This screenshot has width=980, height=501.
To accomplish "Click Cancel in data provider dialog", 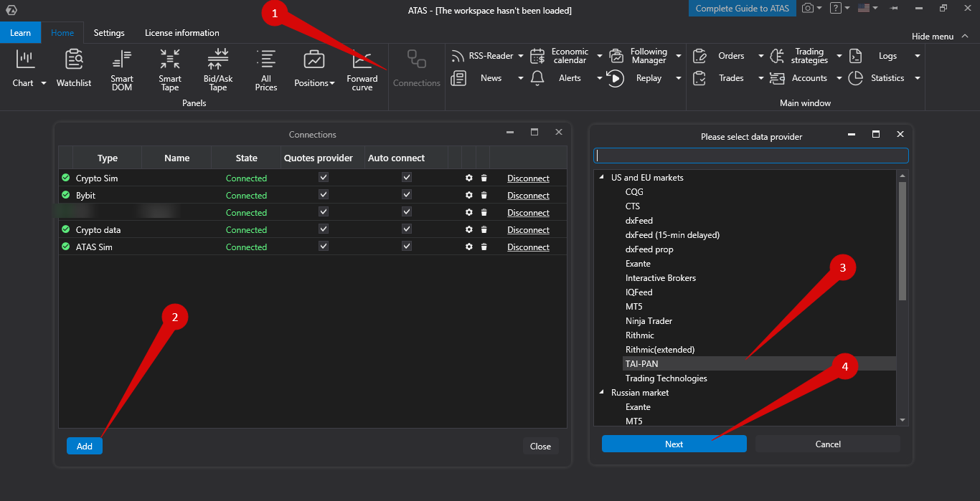I will pyautogui.click(x=828, y=444).
